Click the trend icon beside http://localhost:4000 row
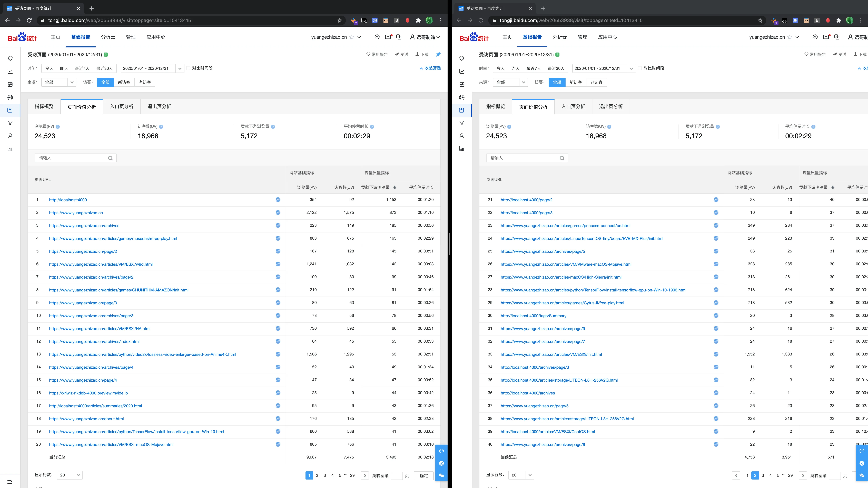The width and height of the screenshot is (868, 488). pyautogui.click(x=278, y=200)
